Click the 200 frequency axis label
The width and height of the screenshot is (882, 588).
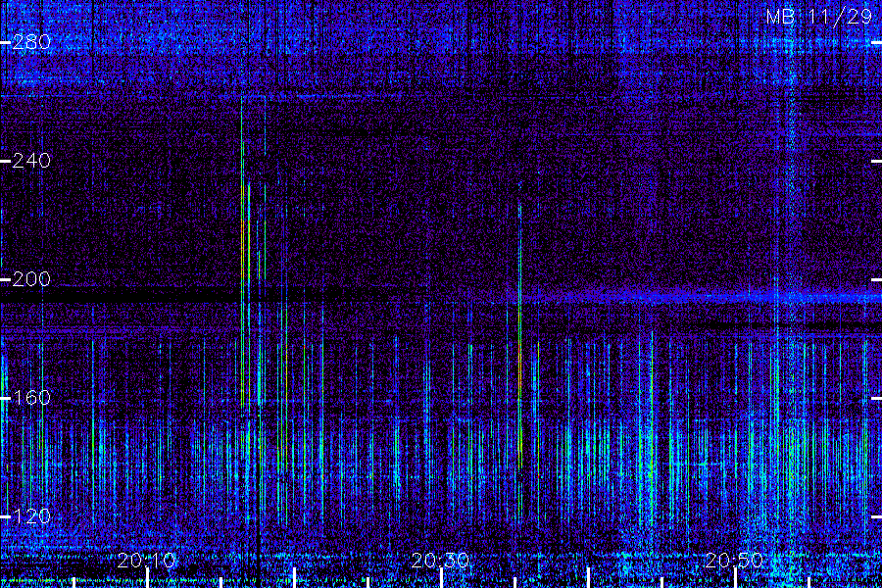pos(31,279)
